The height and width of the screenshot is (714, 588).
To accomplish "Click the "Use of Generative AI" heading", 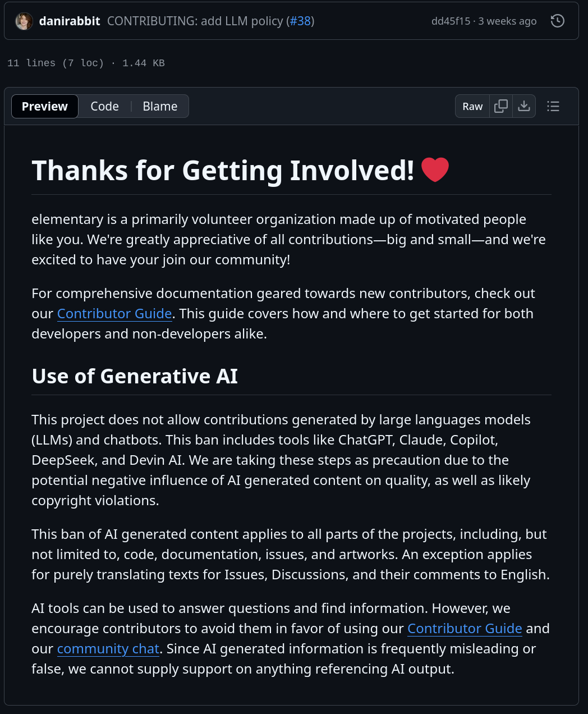I will click(x=135, y=376).
